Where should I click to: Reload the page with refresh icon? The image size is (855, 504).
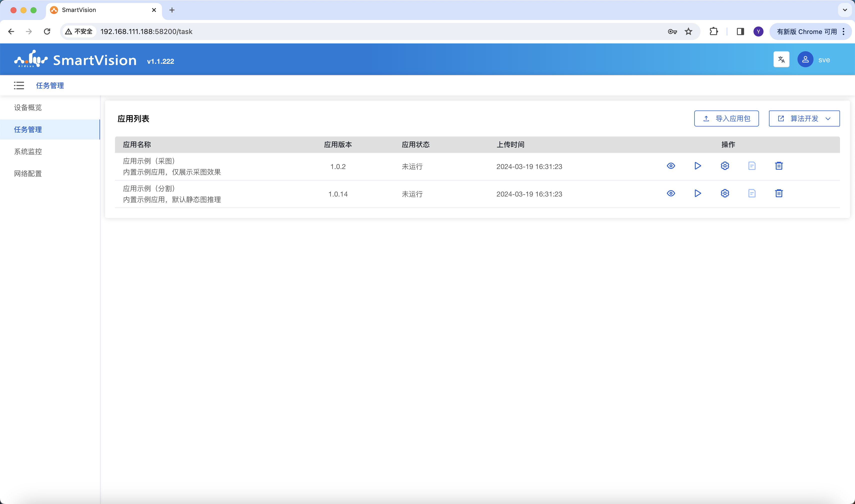click(47, 31)
